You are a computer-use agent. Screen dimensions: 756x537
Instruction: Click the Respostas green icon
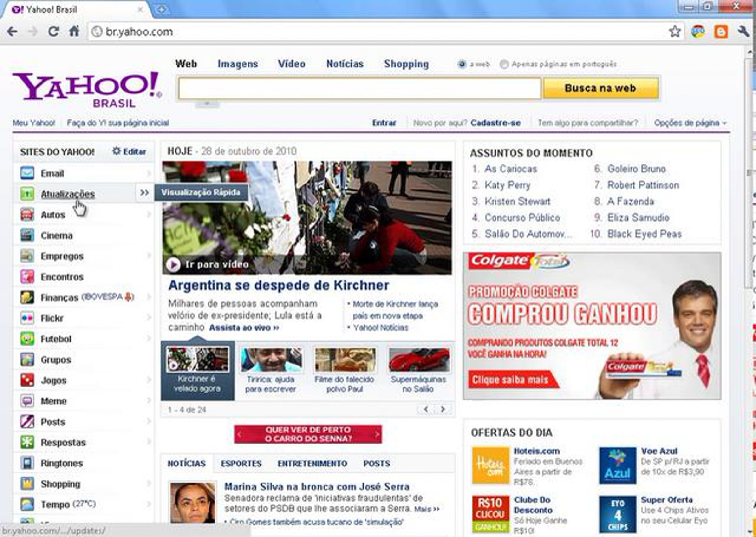(27, 442)
